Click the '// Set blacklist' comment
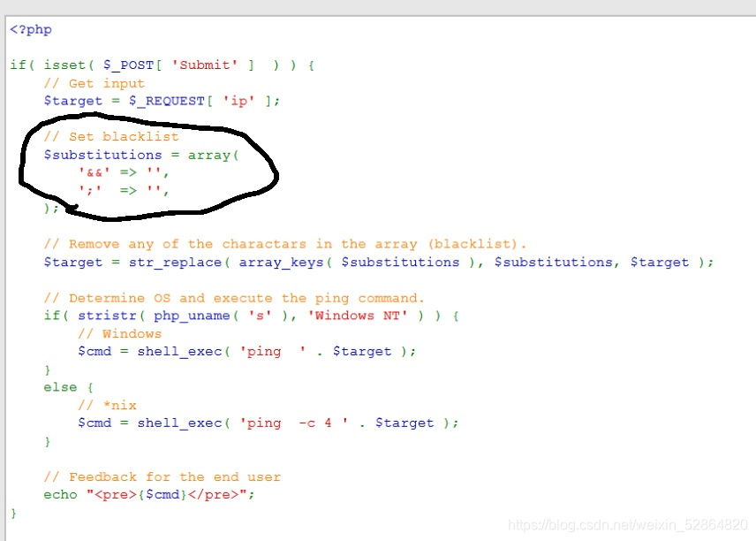This screenshot has height=541, width=756. 111,136
